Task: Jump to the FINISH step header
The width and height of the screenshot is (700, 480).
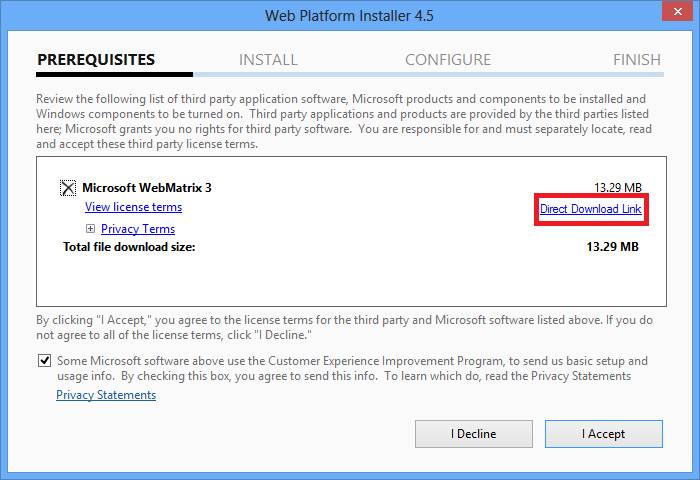Action: [x=636, y=60]
